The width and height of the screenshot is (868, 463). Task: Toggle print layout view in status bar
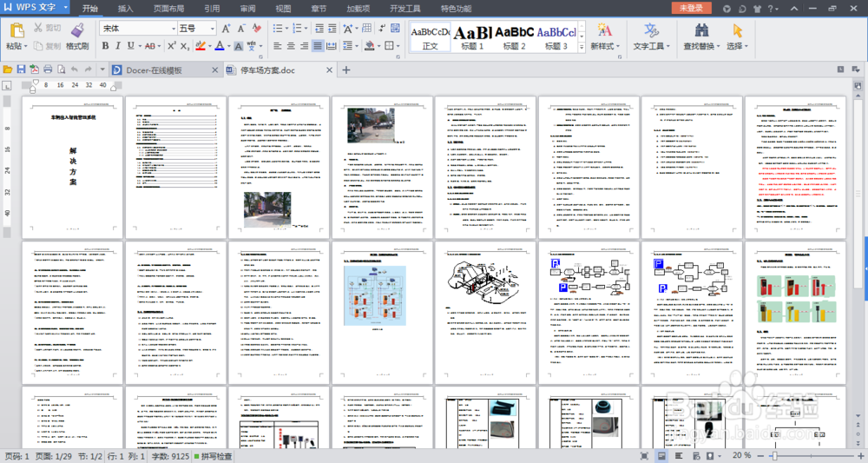point(661,456)
